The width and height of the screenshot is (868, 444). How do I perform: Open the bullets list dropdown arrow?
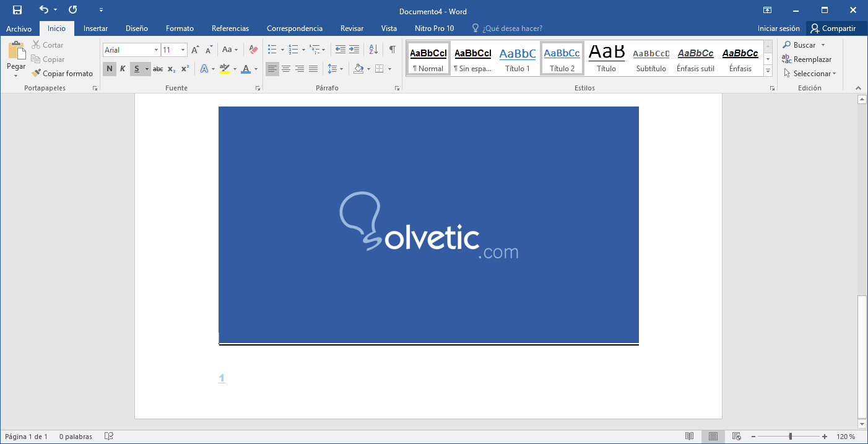(x=282, y=50)
